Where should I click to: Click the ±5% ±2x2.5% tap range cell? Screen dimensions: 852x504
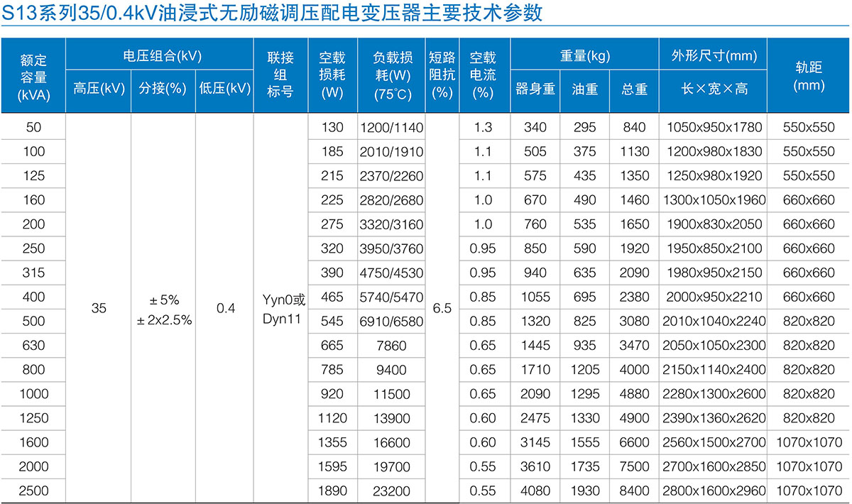pyautogui.click(x=164, y=309)
